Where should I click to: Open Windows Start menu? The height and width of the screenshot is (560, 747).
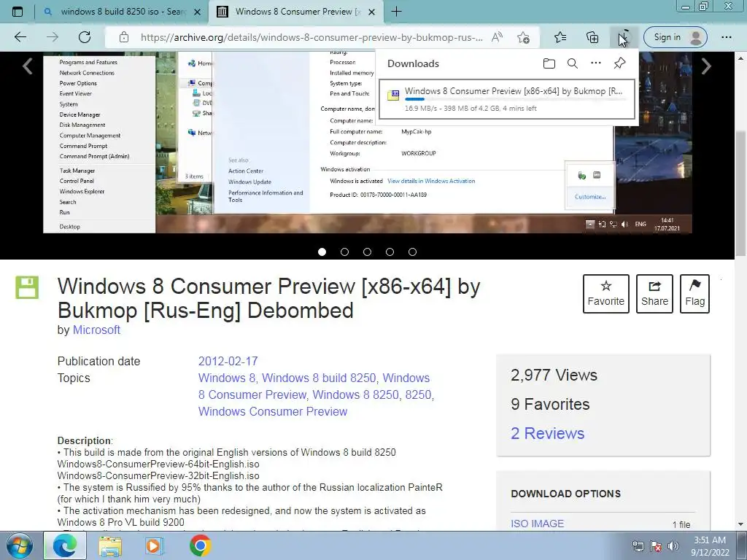coord(20,545)
